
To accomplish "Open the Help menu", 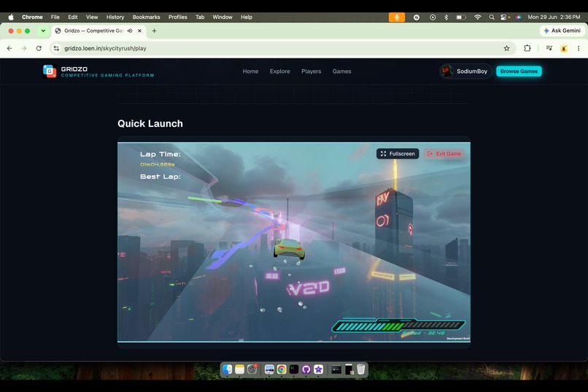I will pos(247,17).
